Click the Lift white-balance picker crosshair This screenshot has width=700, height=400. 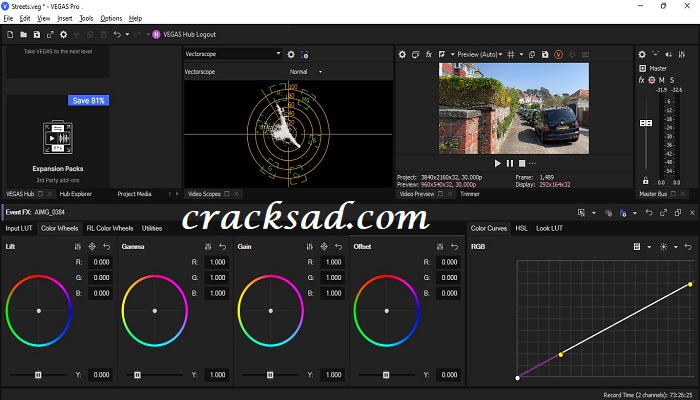(92, 246)
